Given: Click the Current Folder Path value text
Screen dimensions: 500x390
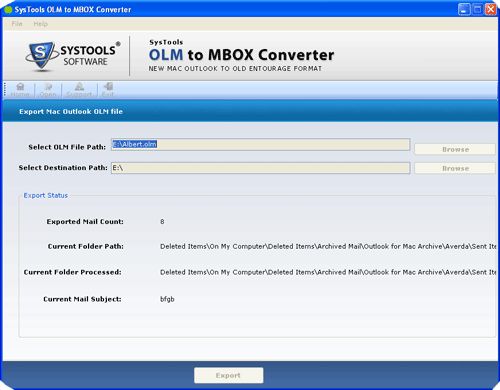Looking at the screenshot, I should point(328,247).
